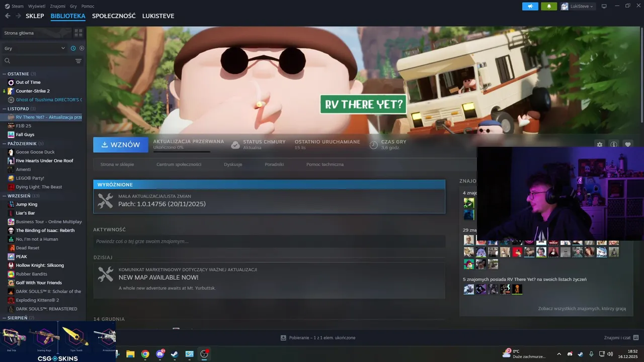644x362 pixels.
Task: Open Discord from the taskbar
Action: tap(160, 354)
